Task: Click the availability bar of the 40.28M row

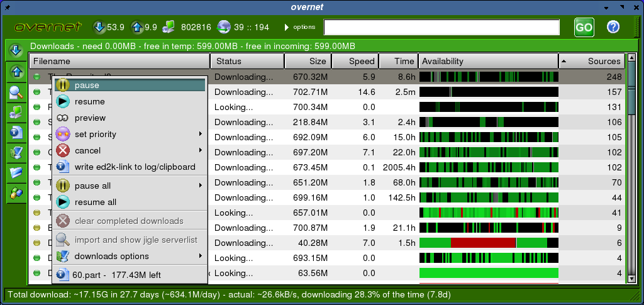Action: [489, 243]
